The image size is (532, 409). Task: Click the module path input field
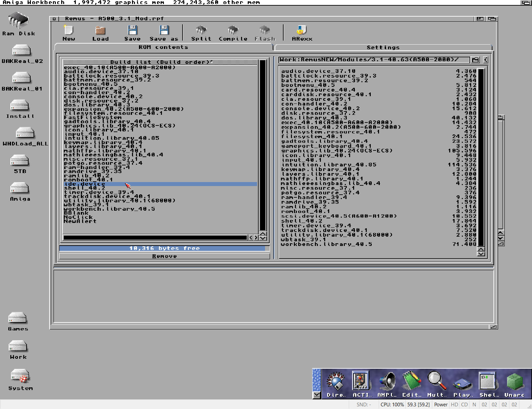point(374,60)
